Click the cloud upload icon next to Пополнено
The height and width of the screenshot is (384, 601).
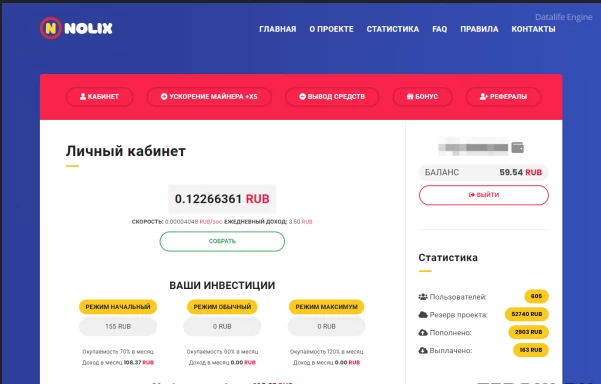point(423,332)
